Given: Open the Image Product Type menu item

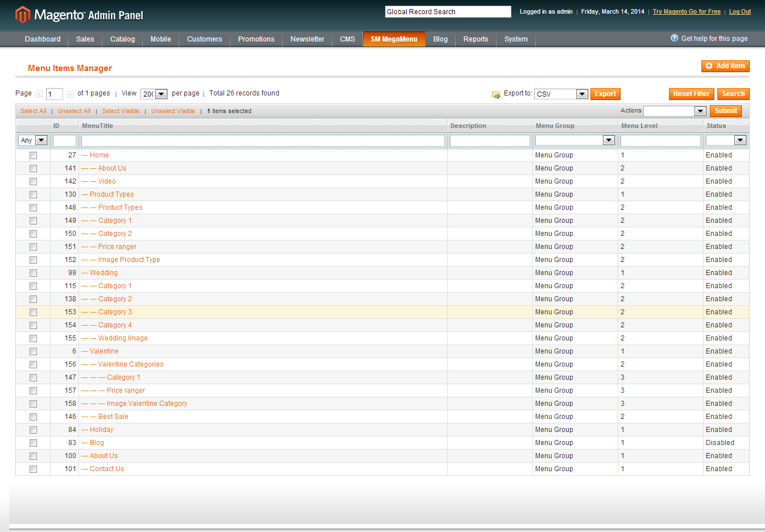Looking at the screenshot, I should [129, 260].
